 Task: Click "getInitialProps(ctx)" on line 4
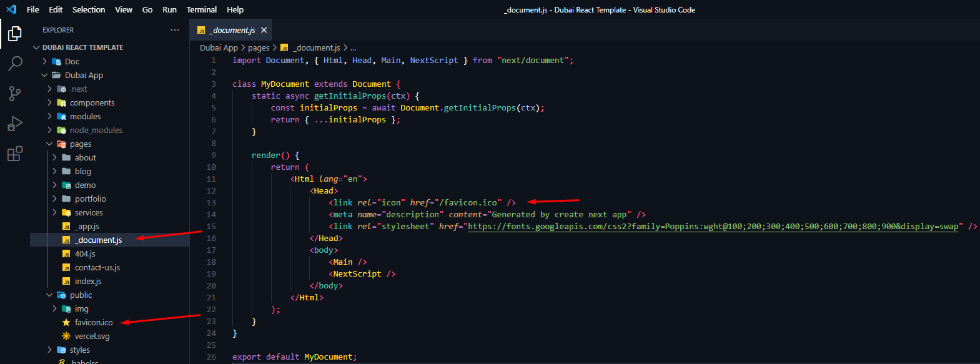pos(362,96)
